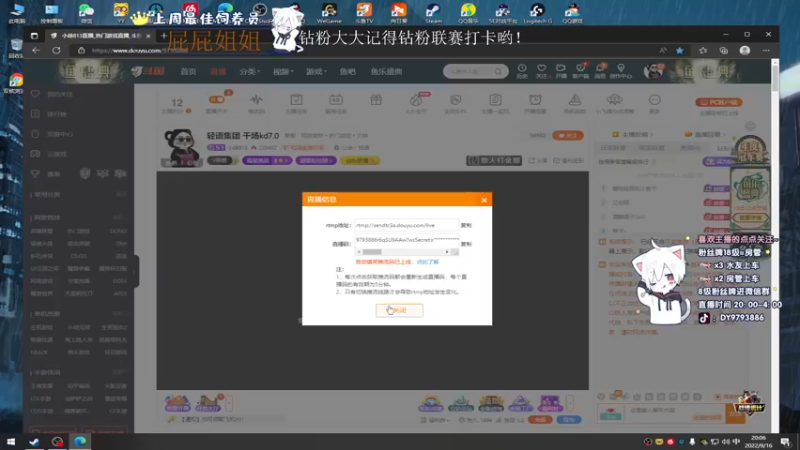This screenshot has height=450, width=800.
Task: Click the browser back arrow
Action: 36,50
